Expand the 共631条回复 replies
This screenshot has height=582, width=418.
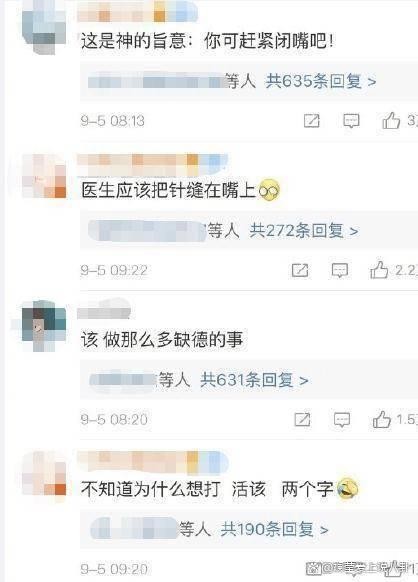[254, 380]
